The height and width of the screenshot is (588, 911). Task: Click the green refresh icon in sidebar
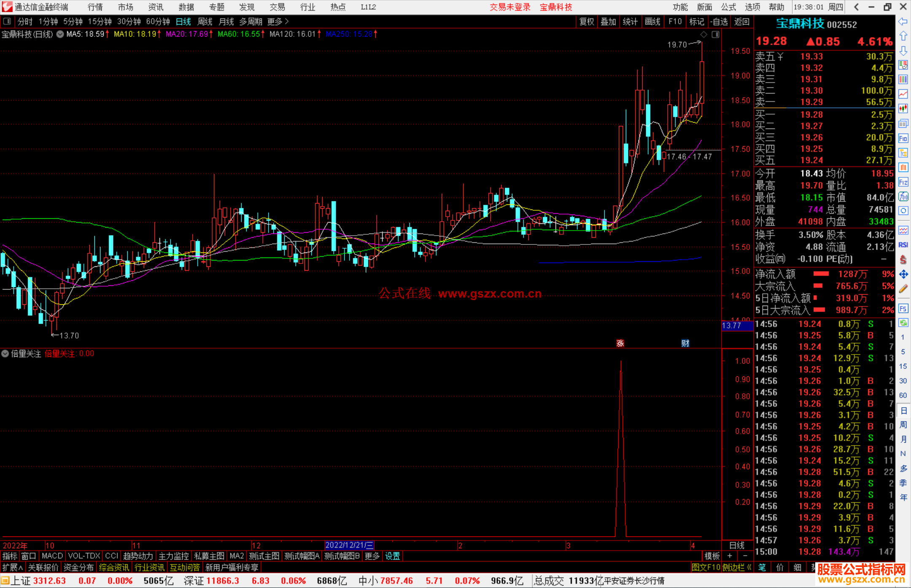point(903,323)
